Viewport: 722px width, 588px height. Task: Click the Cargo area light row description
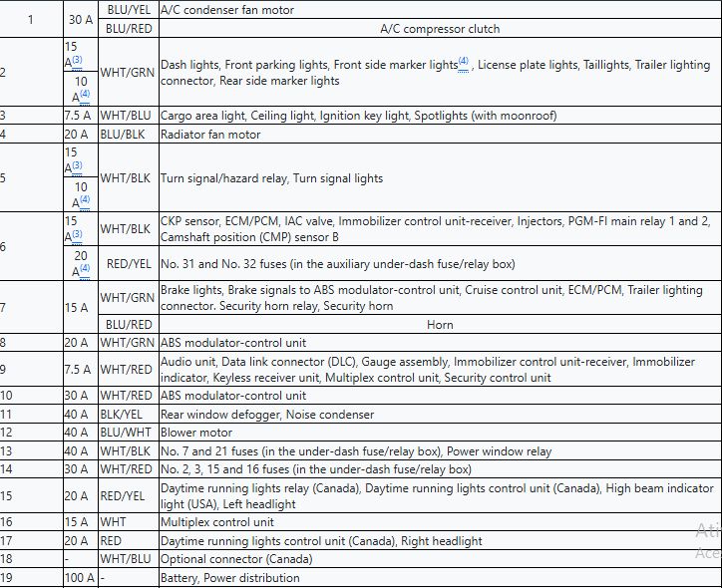(358, 116)
